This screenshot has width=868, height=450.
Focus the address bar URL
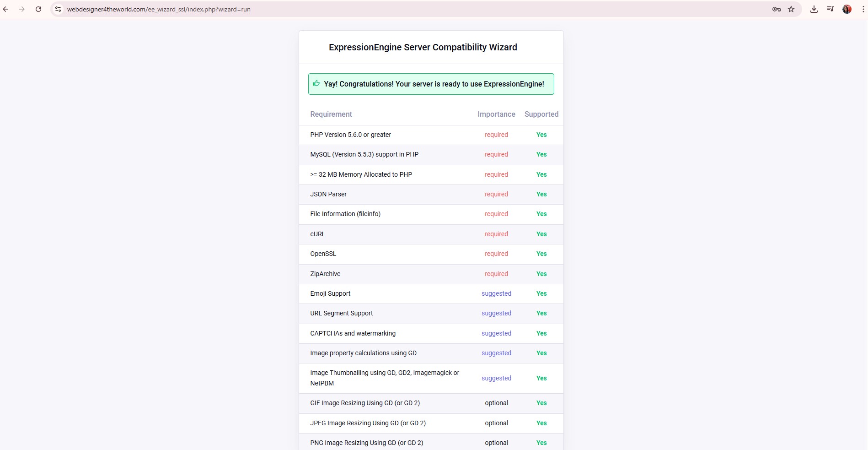[x=159, y=9]
